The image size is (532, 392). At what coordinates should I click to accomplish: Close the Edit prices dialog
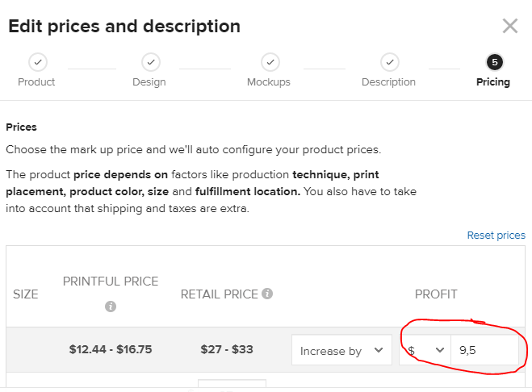coord(510,26)
